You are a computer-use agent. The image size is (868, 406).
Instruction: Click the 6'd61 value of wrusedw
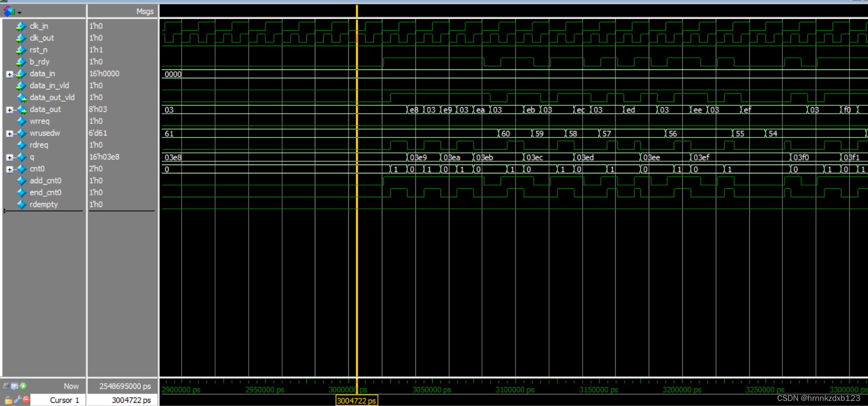pos(98,133)
